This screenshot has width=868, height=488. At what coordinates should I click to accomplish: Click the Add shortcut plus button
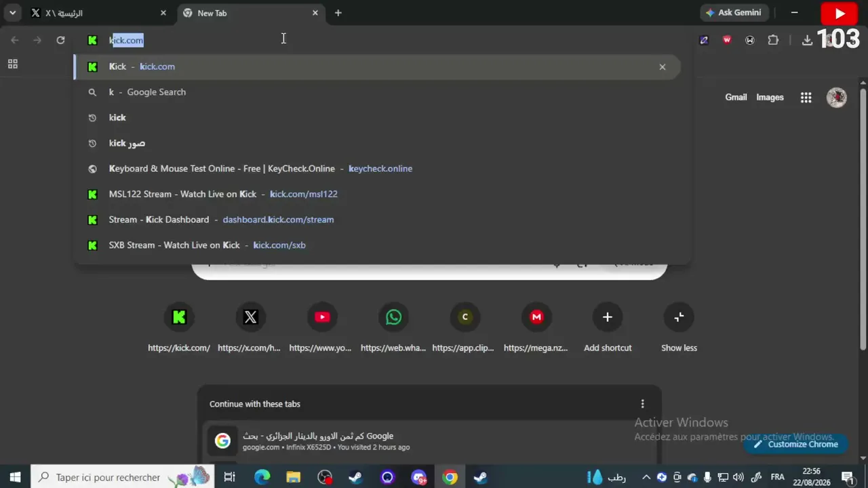[x=608, y=317]
